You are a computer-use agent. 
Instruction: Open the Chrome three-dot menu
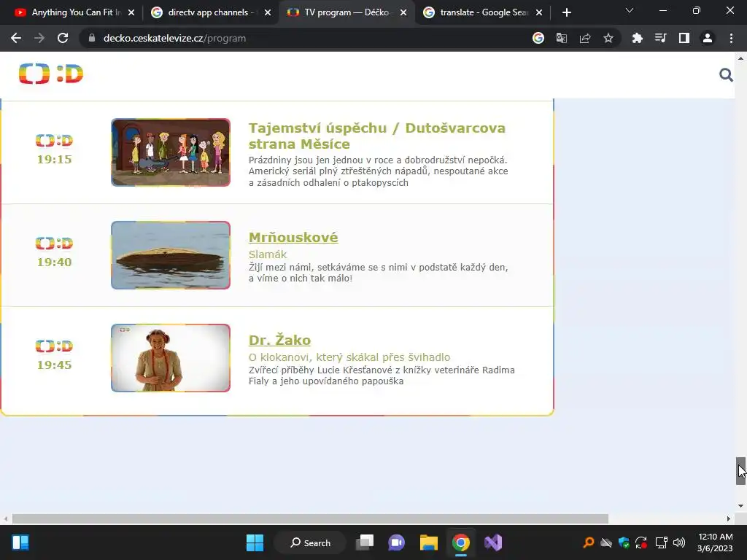point(731,38)
